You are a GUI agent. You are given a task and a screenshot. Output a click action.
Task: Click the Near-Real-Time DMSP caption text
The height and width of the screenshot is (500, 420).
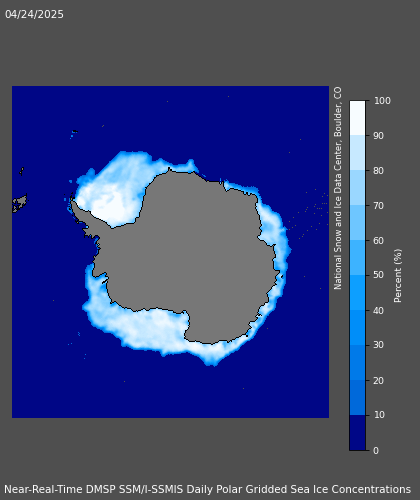point(207,489)
